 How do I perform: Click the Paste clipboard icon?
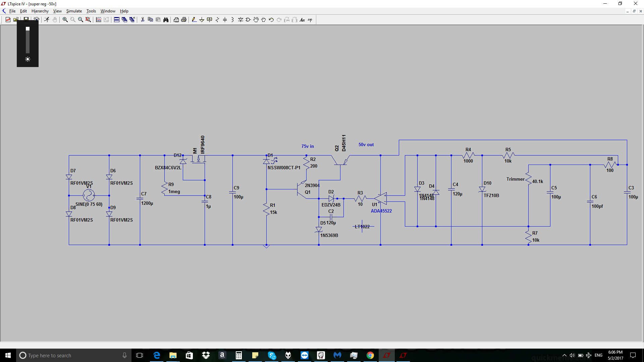pos(158,20)
